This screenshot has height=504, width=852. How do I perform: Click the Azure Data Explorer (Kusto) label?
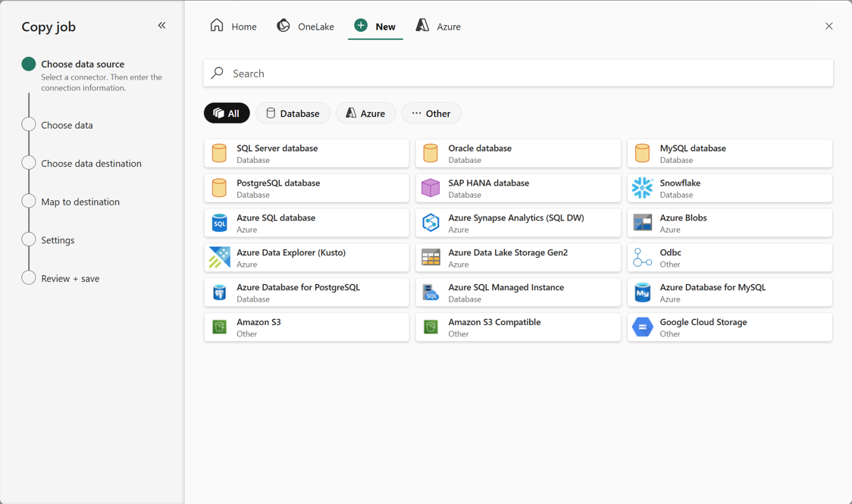click(x=291, y=252)
